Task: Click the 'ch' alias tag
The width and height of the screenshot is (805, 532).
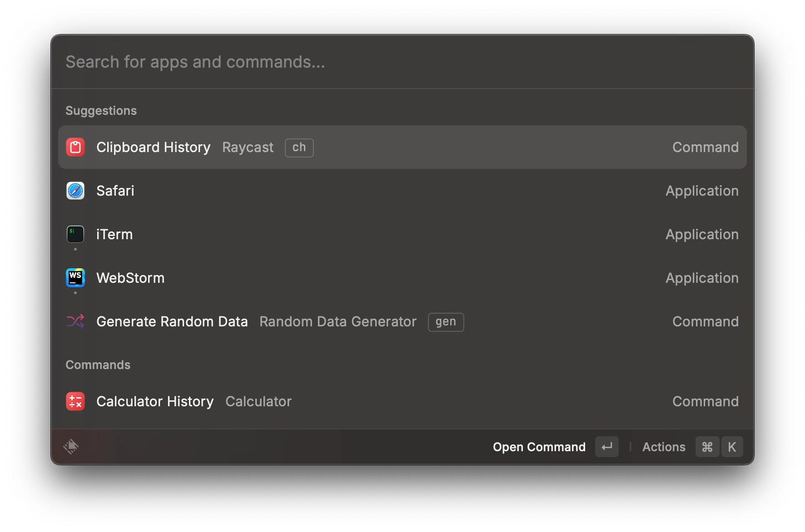Action: [299, 148]
